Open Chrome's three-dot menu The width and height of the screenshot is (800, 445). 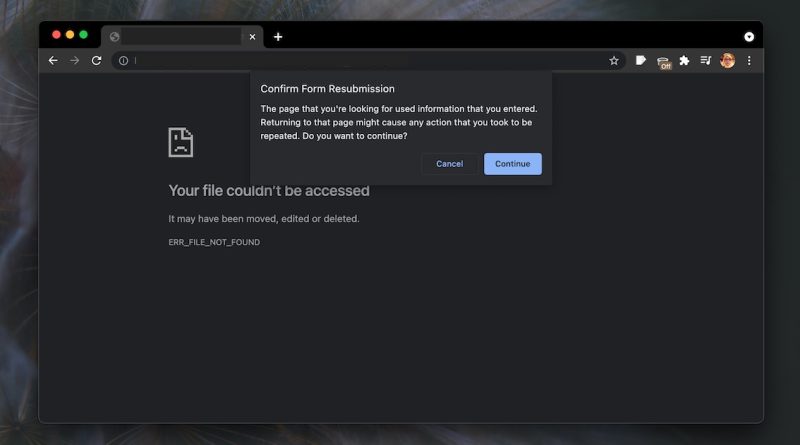(x=749, y=61)
